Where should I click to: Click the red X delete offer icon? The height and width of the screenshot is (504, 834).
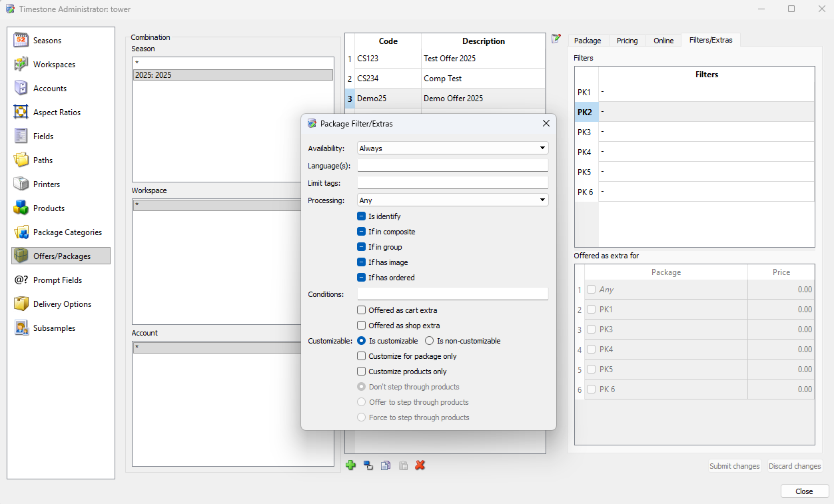[x=420, y=465]
